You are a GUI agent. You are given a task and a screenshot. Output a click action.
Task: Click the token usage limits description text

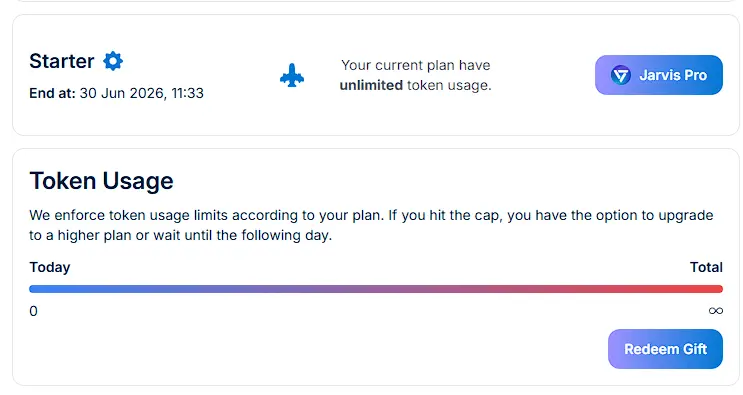pyautogui.click(x=371, y=225)
